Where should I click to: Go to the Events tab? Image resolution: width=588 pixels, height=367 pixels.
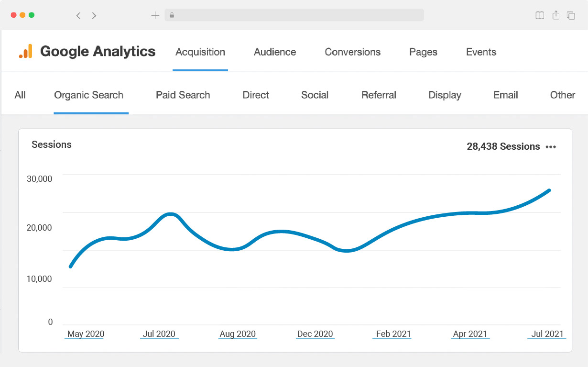tap(481, 52)
